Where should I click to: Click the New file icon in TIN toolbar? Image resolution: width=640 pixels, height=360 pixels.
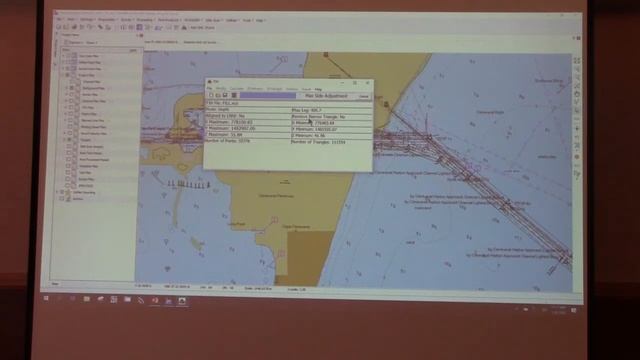[211, 95]
